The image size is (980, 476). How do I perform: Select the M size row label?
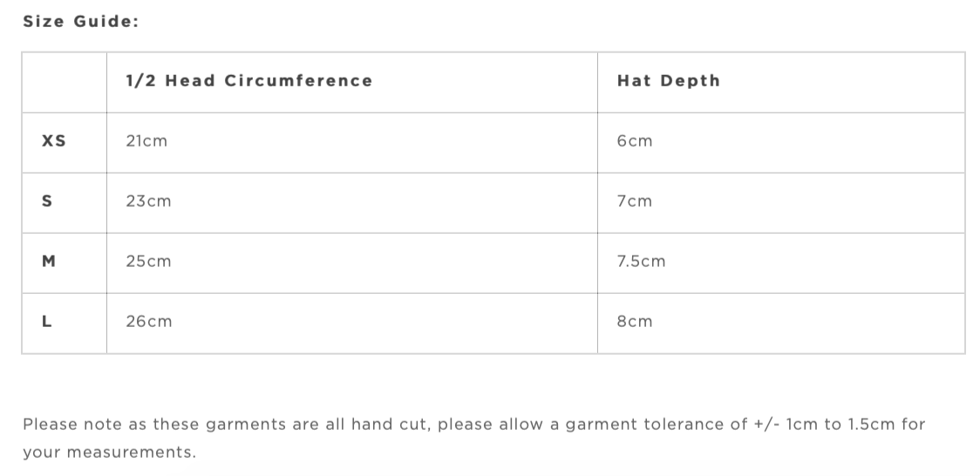pos(49,262)
